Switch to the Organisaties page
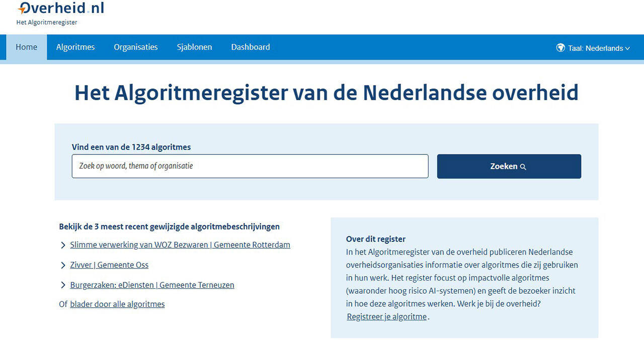644x340 pixels. 136,47
